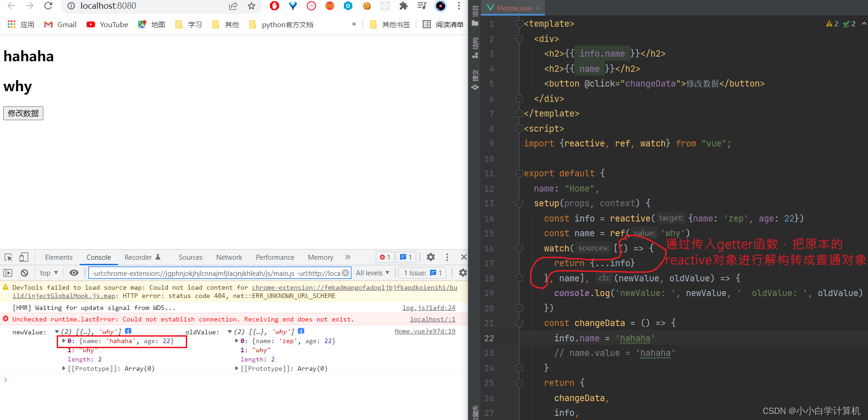Open console settings gear on filter row

tap(462, 273)
